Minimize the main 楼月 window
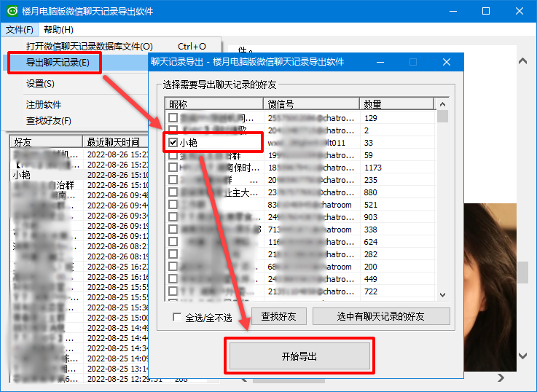The image size is (537, 392). [x=453, y=11]
